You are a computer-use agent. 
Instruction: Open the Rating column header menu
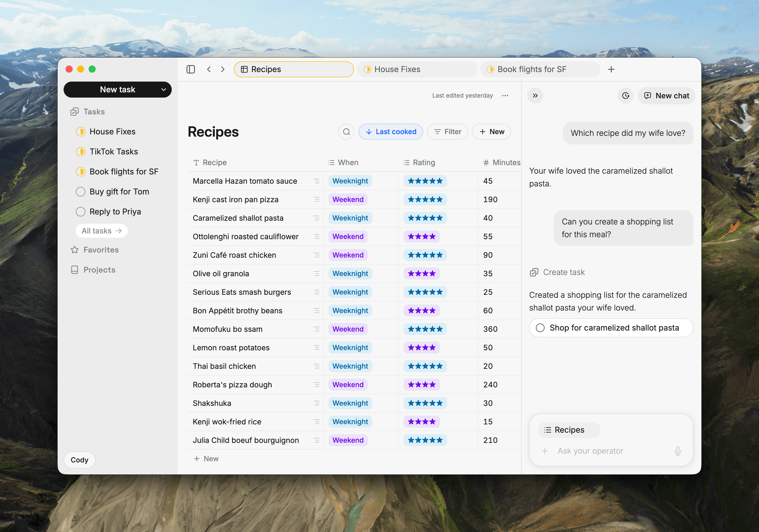click(419, 163)
